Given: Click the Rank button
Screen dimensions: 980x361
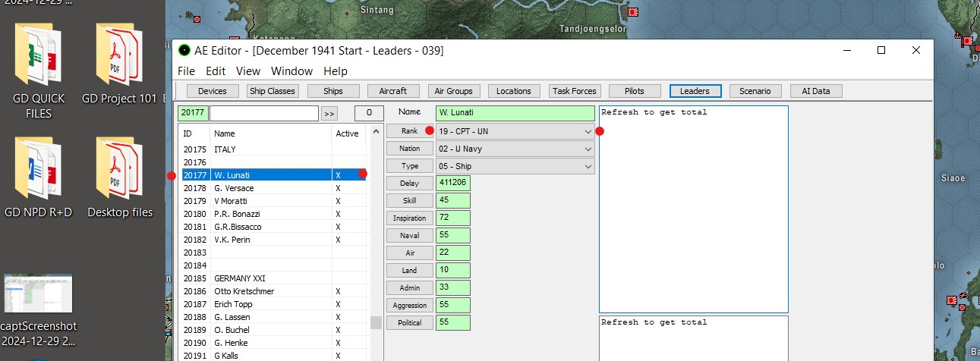Looking at the screenshot, I should coord(410,130).
